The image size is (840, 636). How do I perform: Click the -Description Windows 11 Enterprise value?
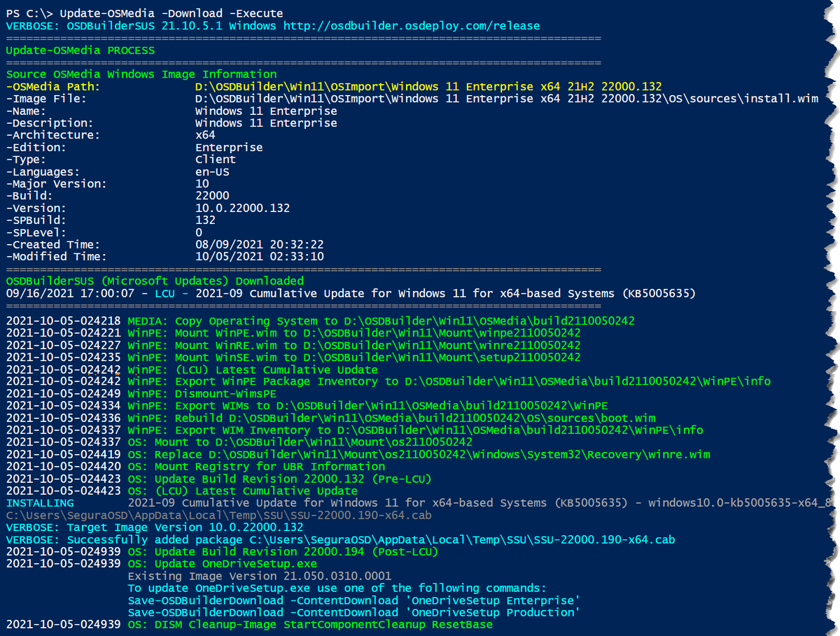pos(266,123)
